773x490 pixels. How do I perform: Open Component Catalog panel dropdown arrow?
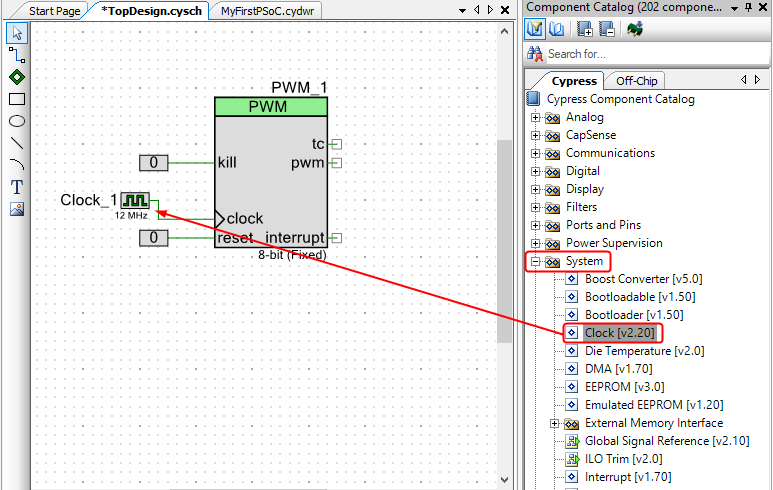(733, 8)
